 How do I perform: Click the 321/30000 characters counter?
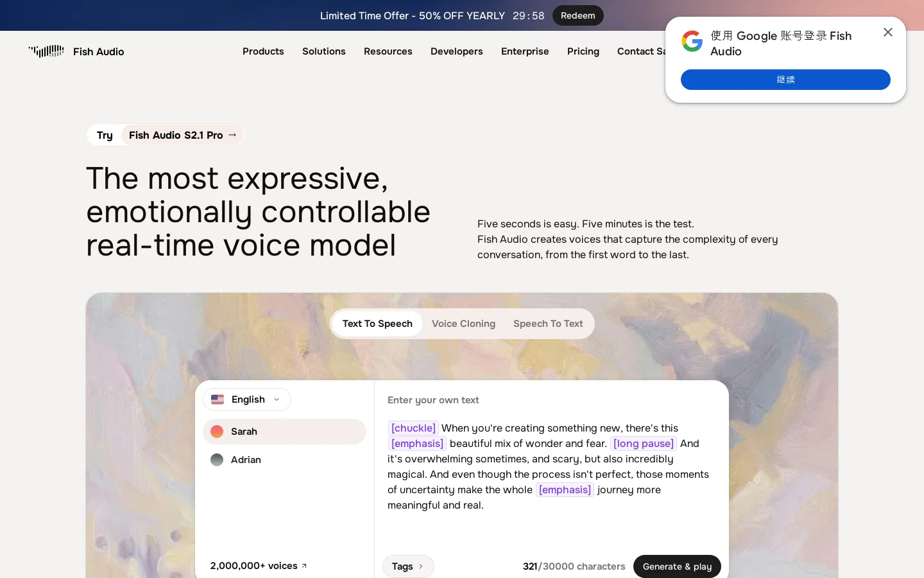574,566
